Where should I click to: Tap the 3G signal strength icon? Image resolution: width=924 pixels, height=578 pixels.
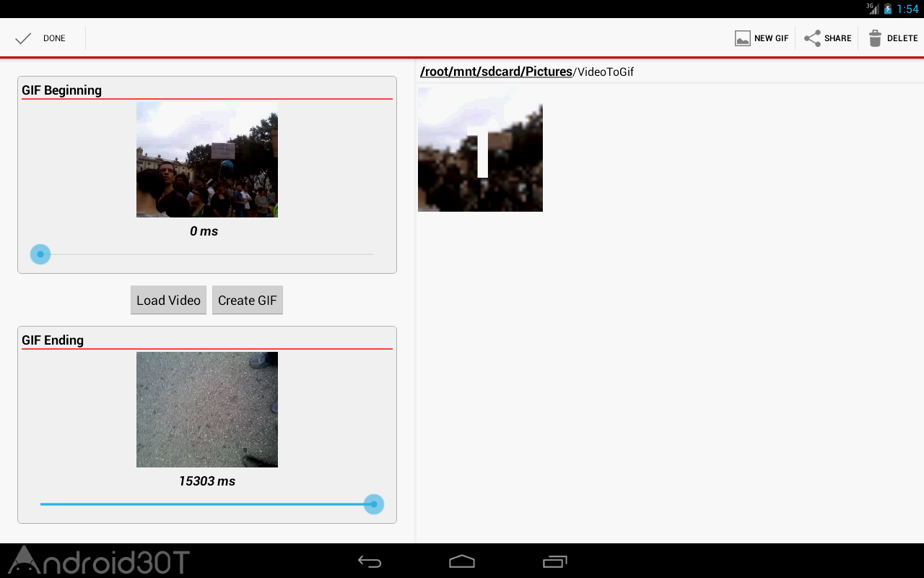pyautogui.click(x=873, y=9)
